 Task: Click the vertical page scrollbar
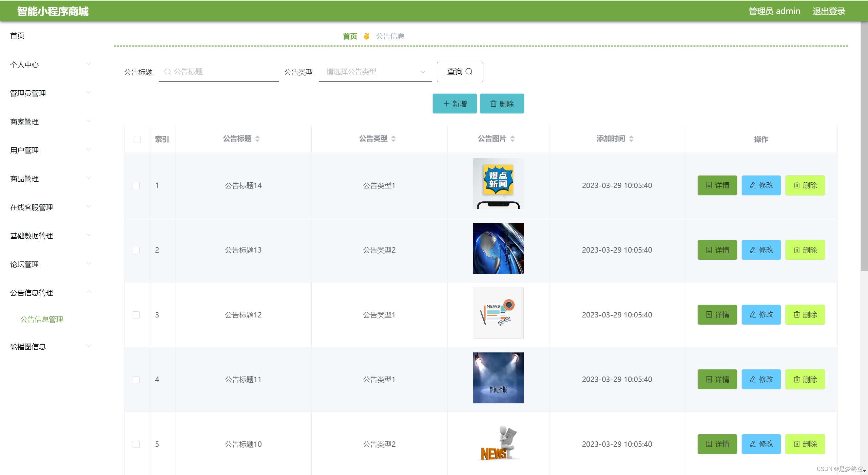pyautogui.click(x=864, y=146)
